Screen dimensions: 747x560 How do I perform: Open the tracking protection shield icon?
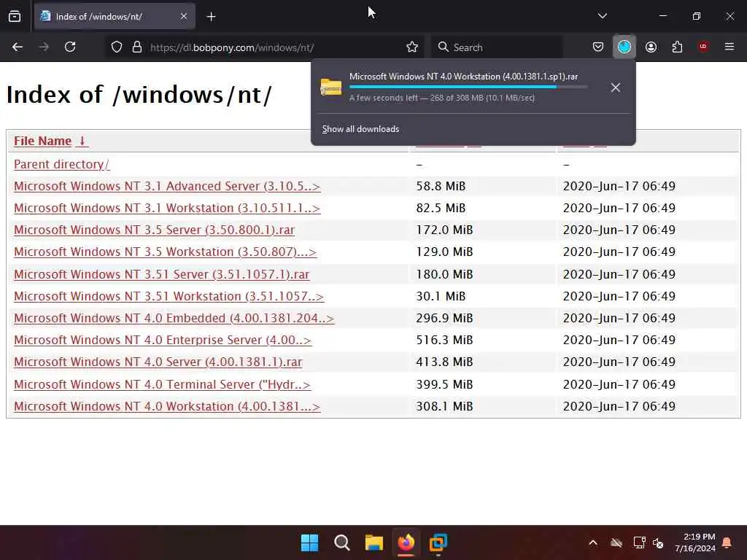pos(117,47)
